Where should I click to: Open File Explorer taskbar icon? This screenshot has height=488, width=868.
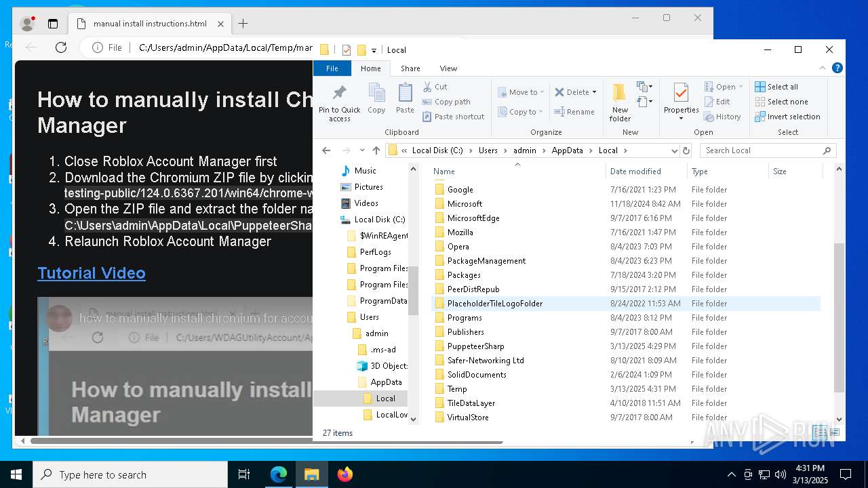312,474
